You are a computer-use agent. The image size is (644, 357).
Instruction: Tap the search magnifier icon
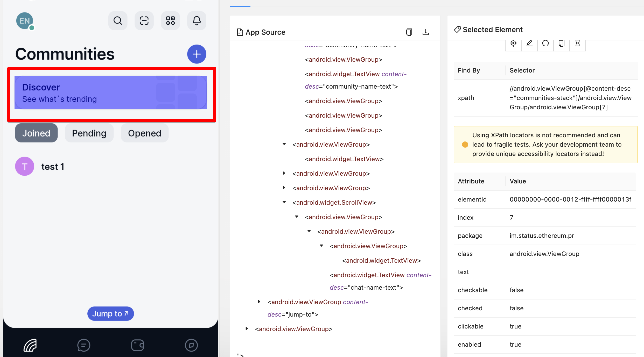pos(118,21)
